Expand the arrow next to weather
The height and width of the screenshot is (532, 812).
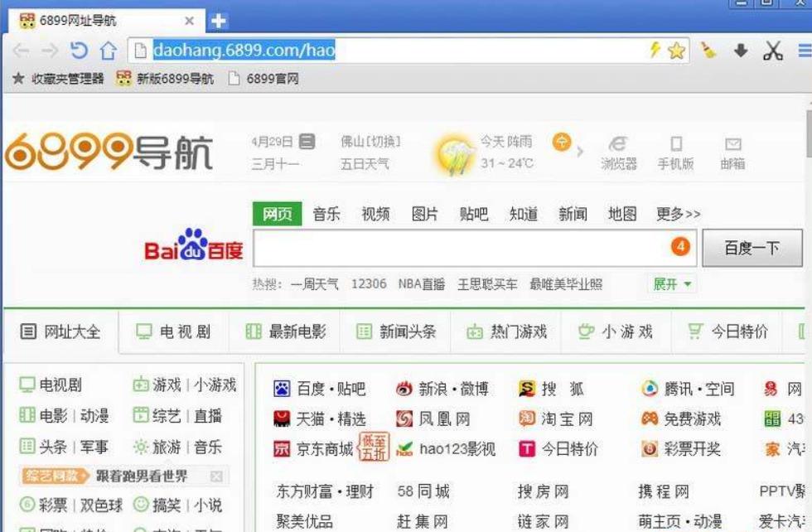(x=580, y=152)
